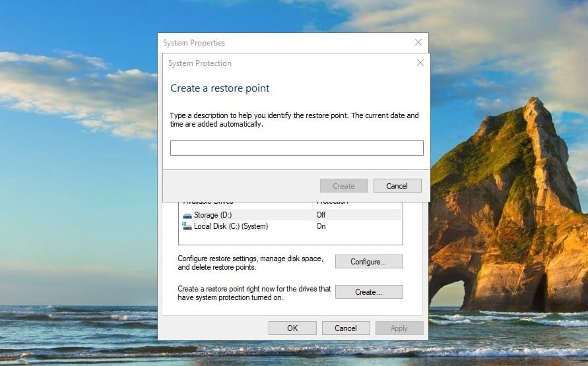Screen dimensions: 588x366
Task: Click the Storage (D:) drive icon
Action: click(x=187, y=215)
